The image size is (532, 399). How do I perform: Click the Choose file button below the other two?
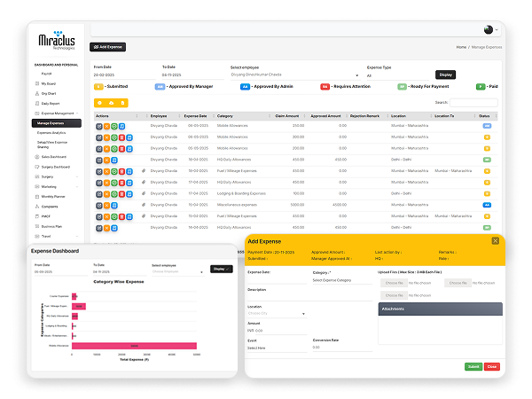pyautogui.click(x=394, y=295)
